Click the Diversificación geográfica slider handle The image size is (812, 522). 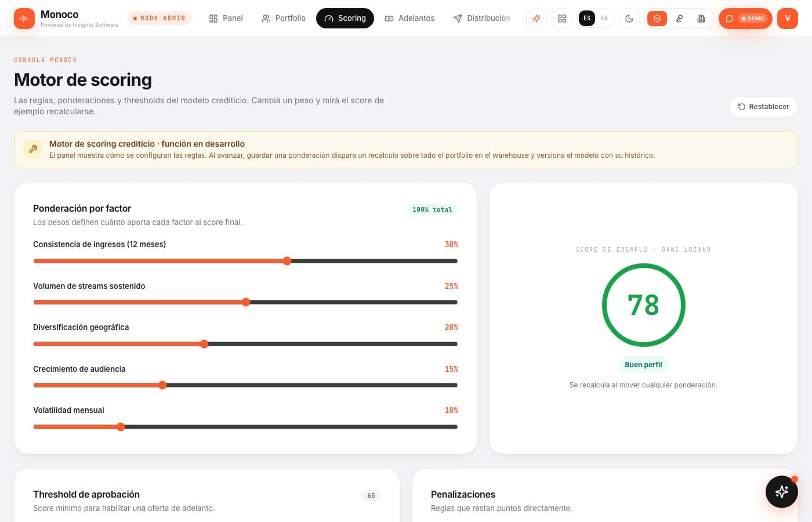204,344
